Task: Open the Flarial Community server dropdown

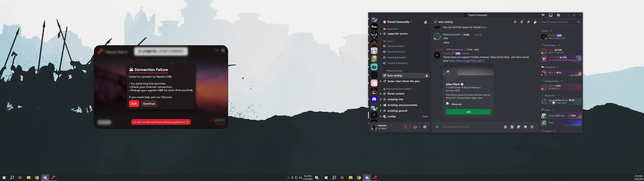Action: point(397,22)
